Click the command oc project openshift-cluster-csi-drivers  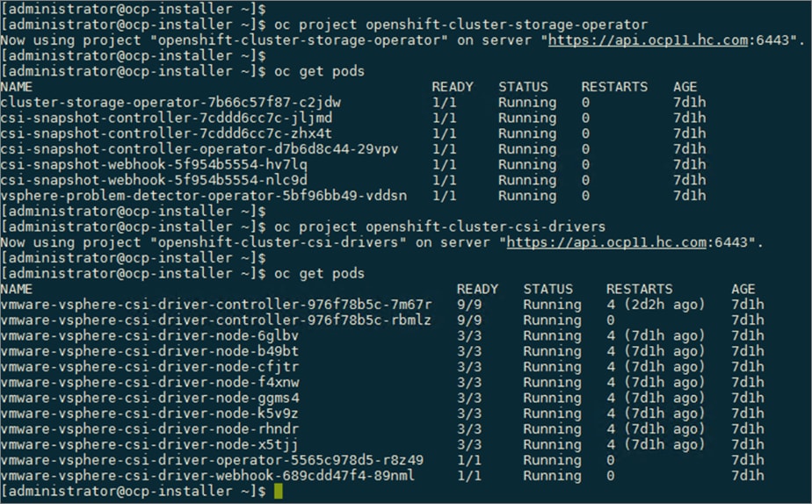[439, 227]
